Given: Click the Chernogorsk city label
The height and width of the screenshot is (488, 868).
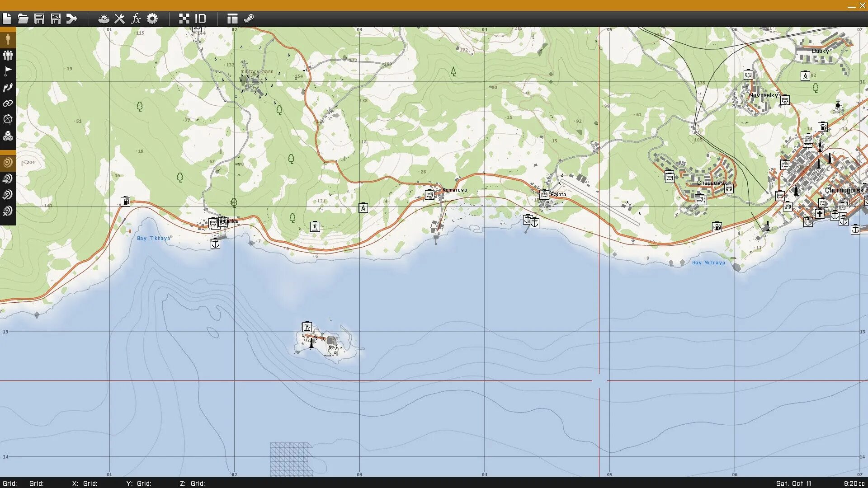Looking at the screenshot, I should click(x=844, y=190).
